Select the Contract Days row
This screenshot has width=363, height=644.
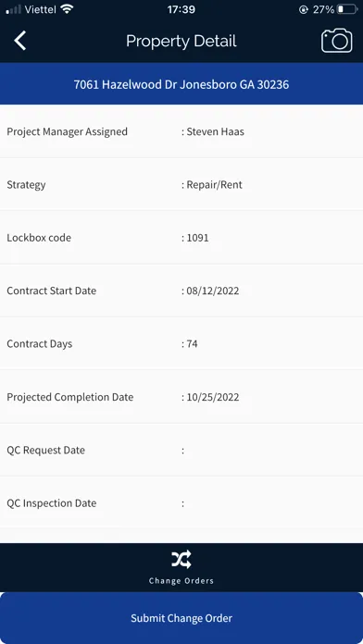181,343
